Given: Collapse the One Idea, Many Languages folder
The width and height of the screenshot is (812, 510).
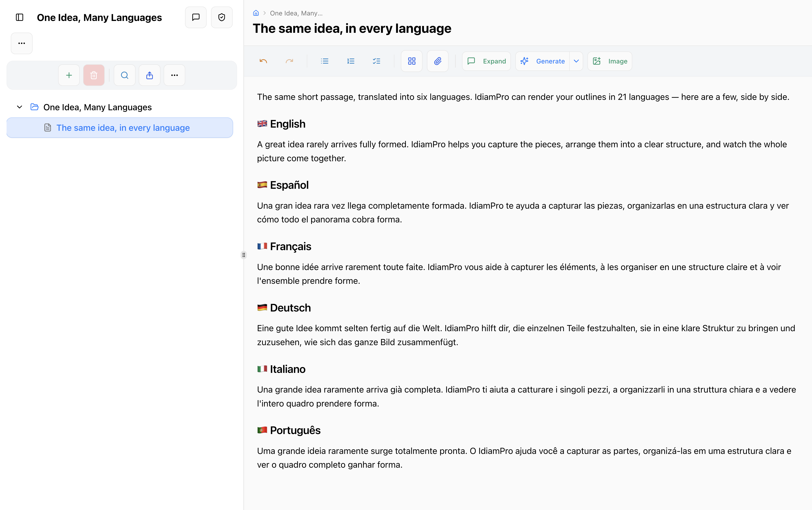Looking at the screenshot, I should [x=19, y=107].
